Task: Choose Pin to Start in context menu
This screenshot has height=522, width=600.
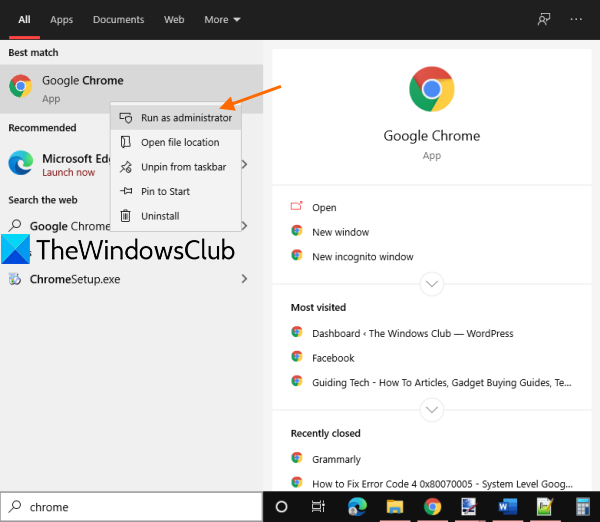Action: click(x=176, y=191)
